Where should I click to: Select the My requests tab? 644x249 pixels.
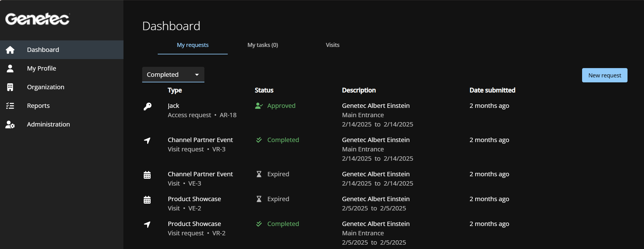(193, 45)
